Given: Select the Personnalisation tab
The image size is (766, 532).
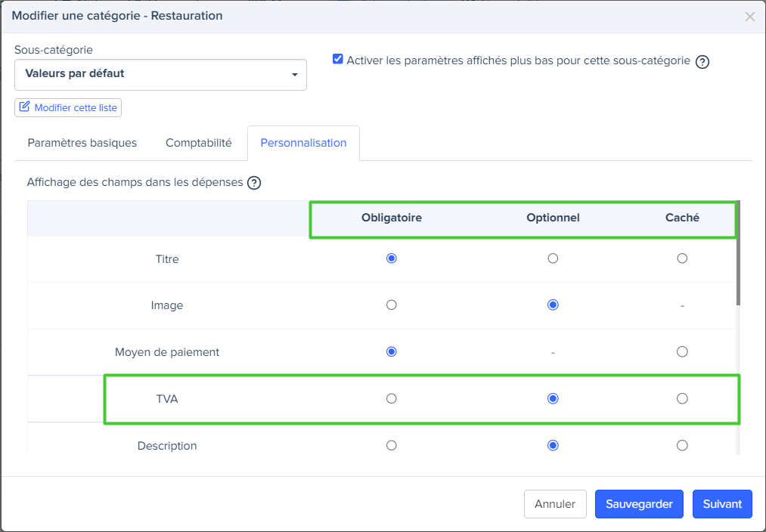Looking at the screenshot, I should (303, 143).
